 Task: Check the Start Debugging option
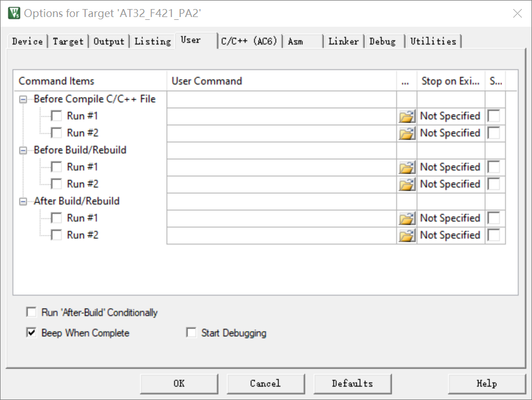[x=191, y=332]
